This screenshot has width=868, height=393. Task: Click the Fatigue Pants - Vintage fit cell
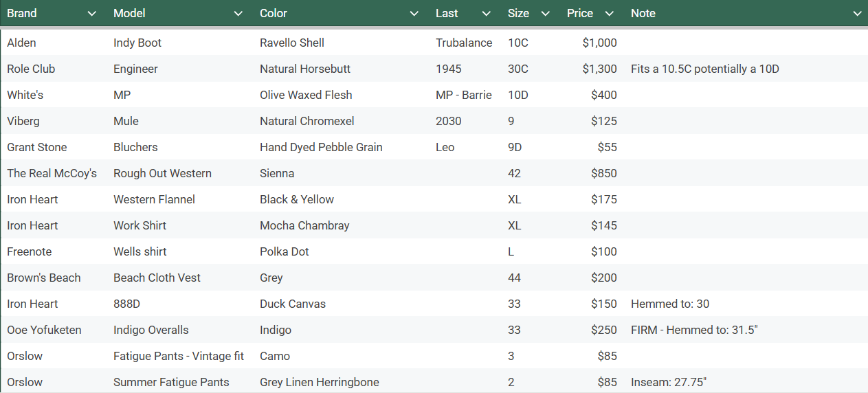[179, 356]
